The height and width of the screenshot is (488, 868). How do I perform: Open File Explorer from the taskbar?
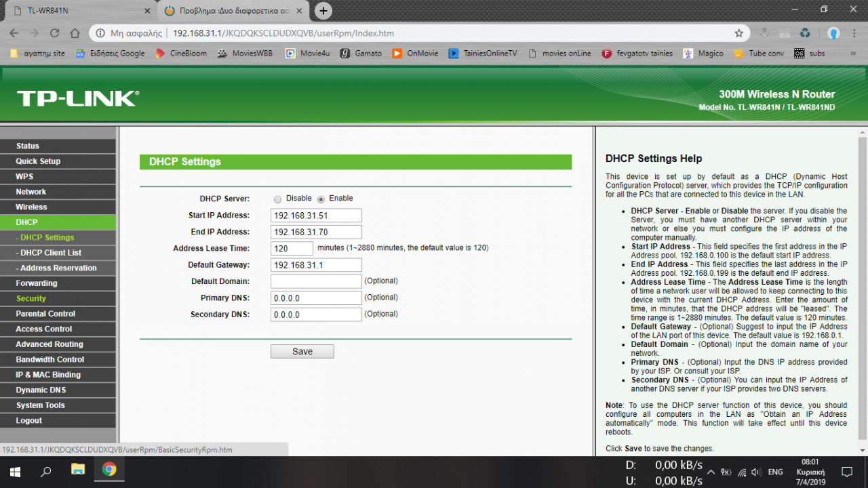[x=78, y=470]
